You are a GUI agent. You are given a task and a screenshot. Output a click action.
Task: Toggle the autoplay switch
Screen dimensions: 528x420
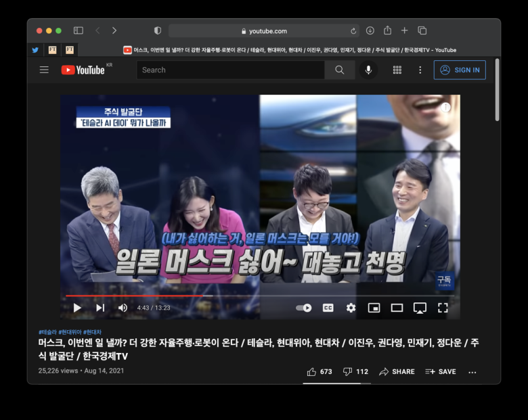(304, 308)
